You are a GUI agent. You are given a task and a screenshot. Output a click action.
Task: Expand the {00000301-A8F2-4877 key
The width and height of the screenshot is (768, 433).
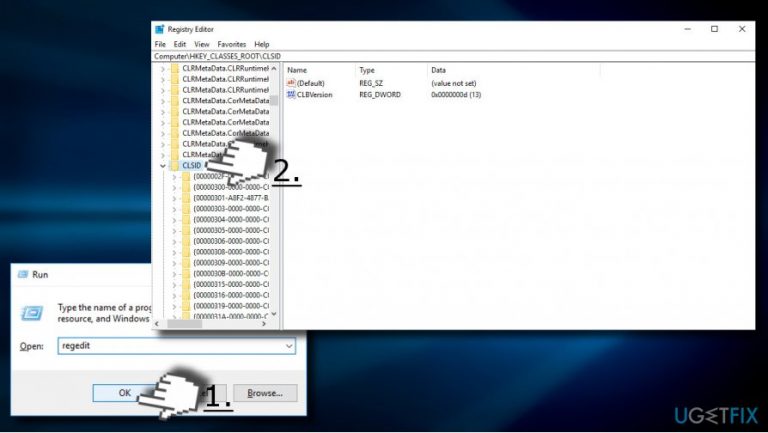(x=174, y=198)
